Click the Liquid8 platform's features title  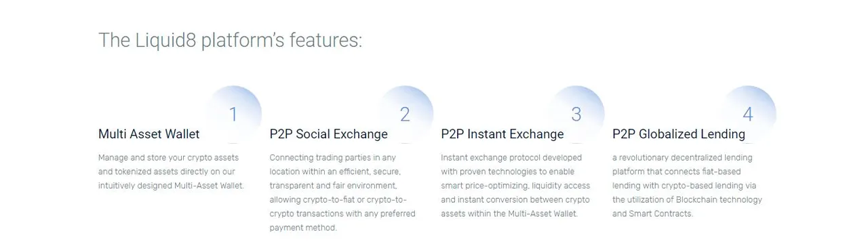point(231,41)
